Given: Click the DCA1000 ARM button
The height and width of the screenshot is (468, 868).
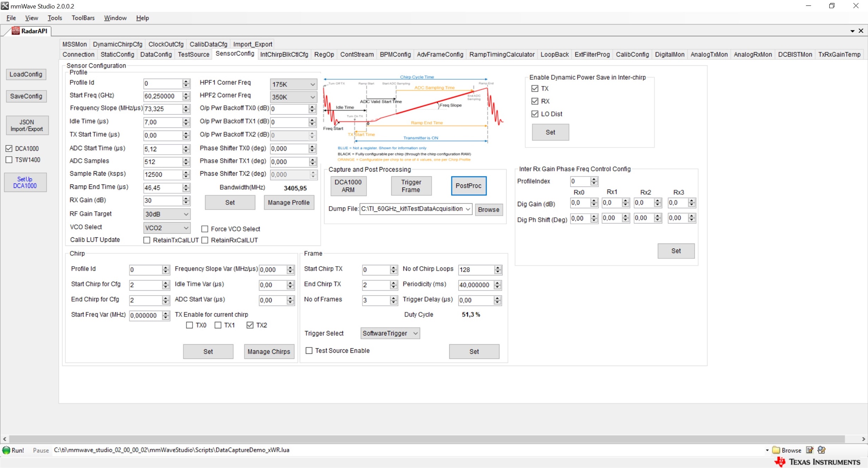Looking at the screenshot, I should click(348, 186).
